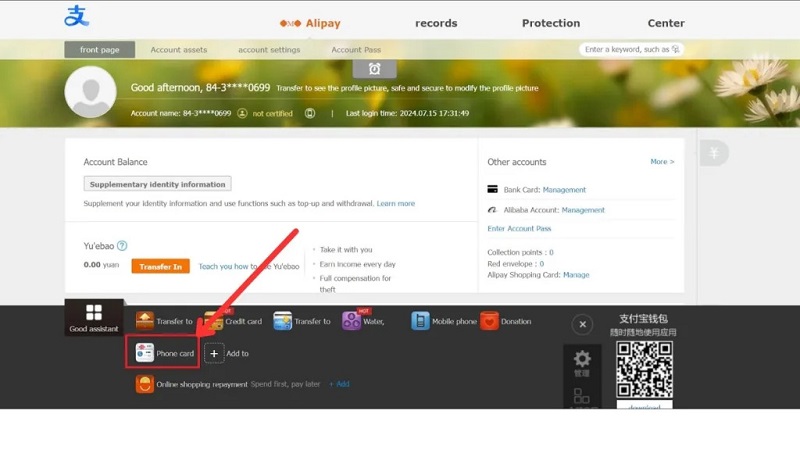Open the Water utilities payment icon
This screenshot has height=457, width=800.
pos(352,321)
